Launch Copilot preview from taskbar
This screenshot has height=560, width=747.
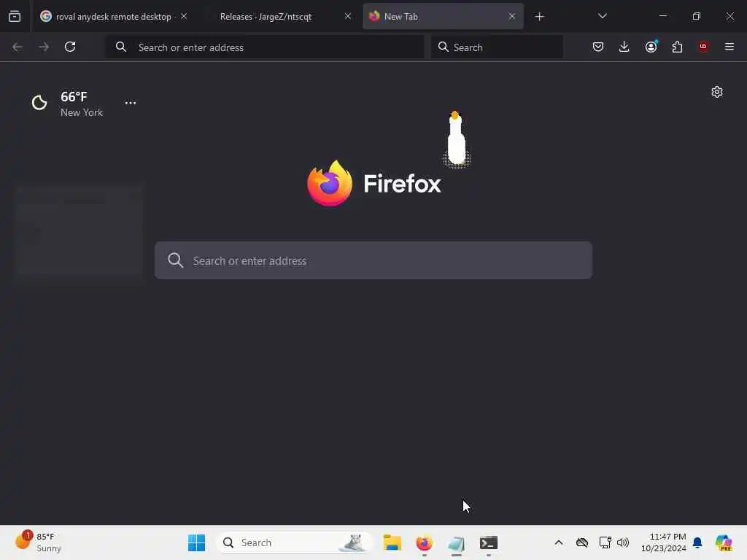(724, 542)
